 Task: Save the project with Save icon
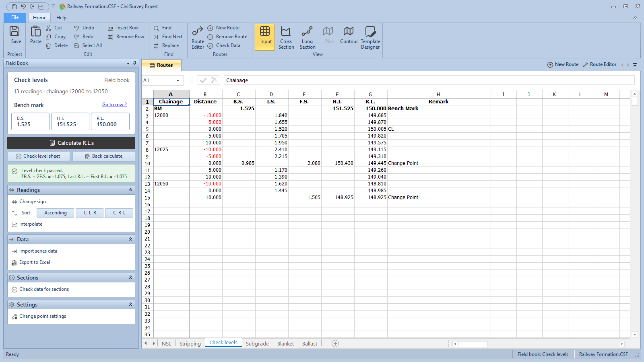16,35
